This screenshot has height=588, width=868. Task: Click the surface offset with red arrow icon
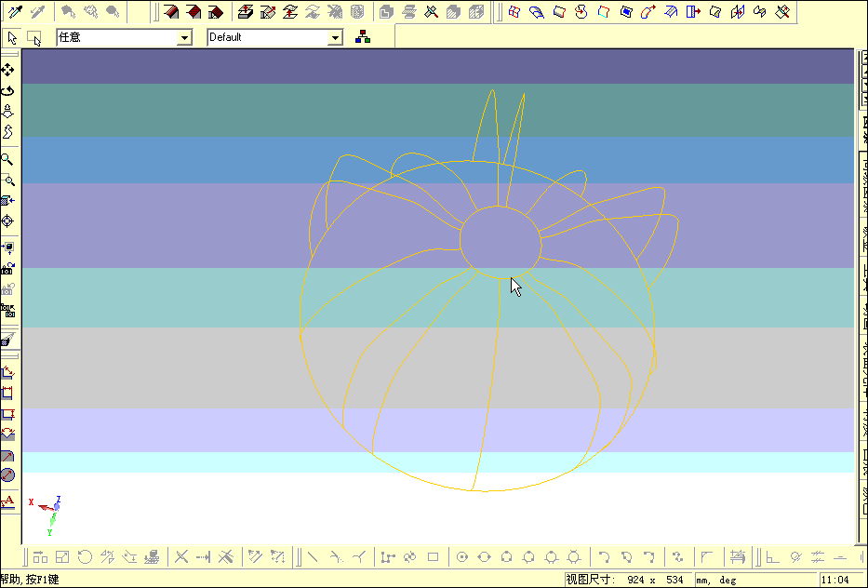tap(246, 11)
